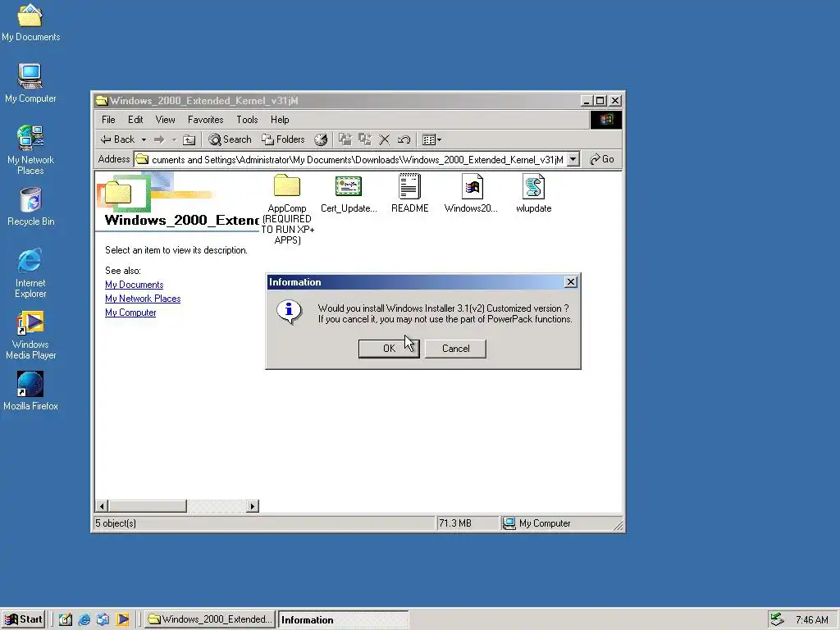Expand the Address bar dropdown
The image size is (840, 630).
[573, 159]
